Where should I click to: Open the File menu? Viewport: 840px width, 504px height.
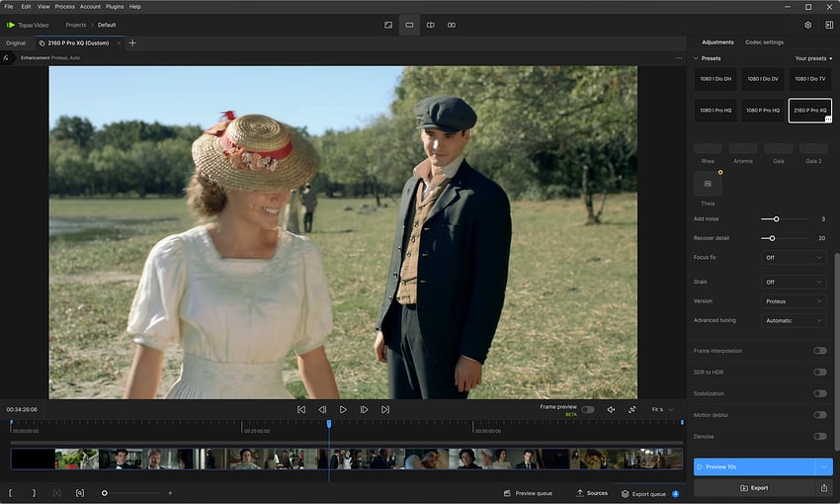pyautogui.click(x=9, y=7)
